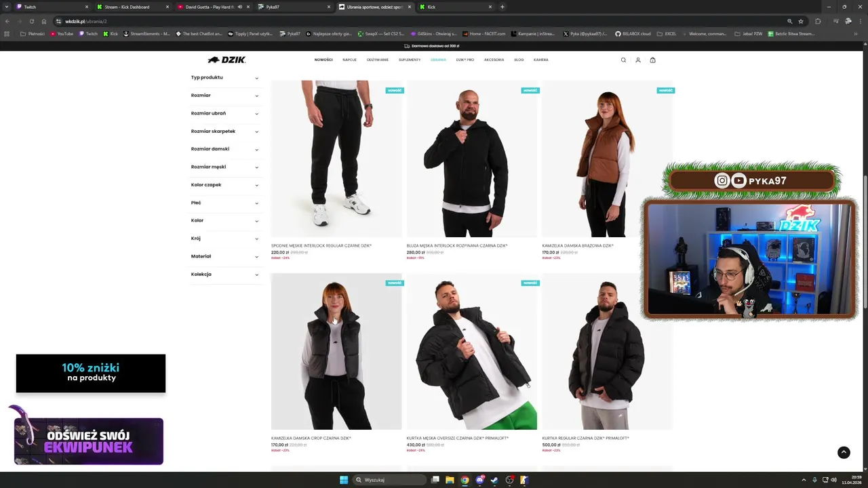
Task: Open Kamizelka damska crop czarna link
Action: [311, 438]
